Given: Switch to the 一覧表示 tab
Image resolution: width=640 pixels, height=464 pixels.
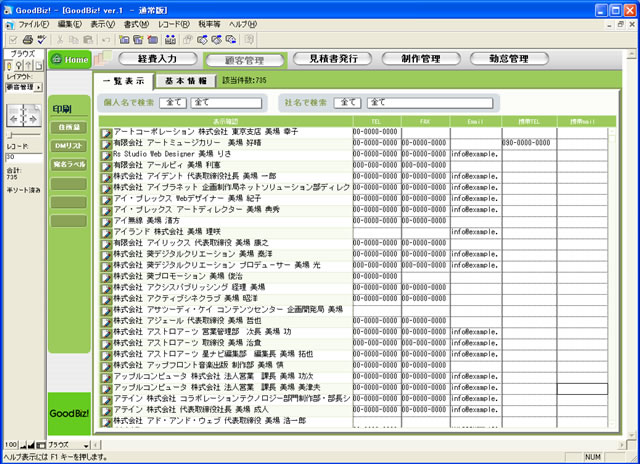Looking at the screenshot, I should click(124, 81).
